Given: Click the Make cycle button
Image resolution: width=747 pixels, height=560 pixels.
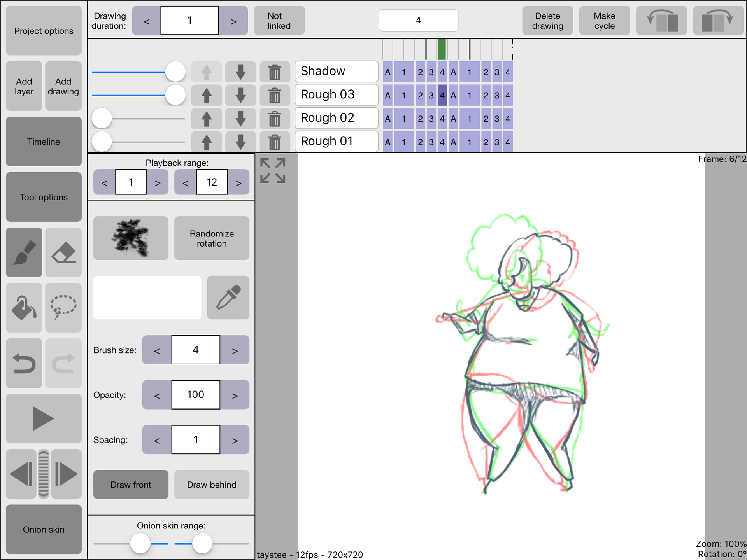Looking at the screenshot, I should (604, 21).
